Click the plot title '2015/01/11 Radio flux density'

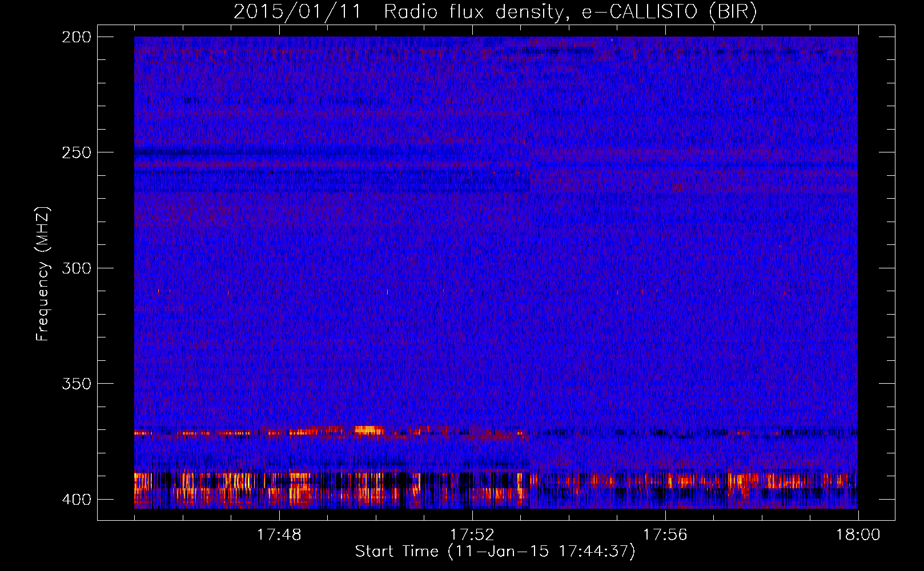coord(399,12)
